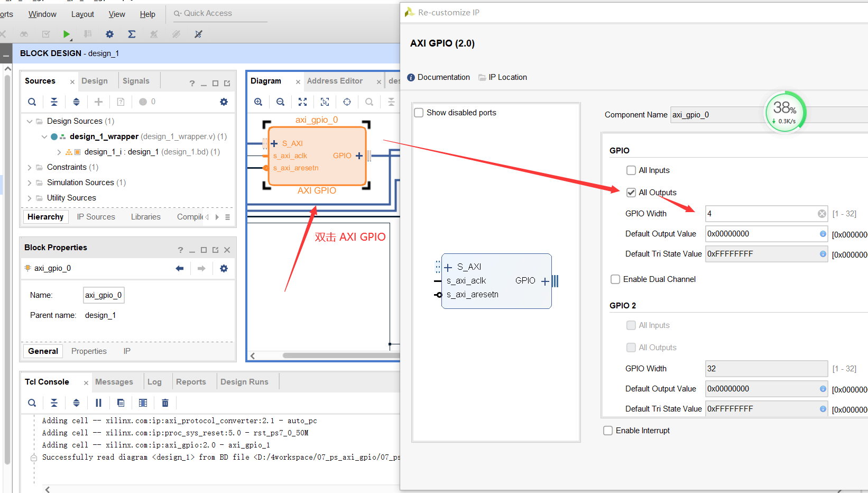Open Properties tab in Block Properties
The width and height of the screenshot is (868, 493).
pos(89,351)
